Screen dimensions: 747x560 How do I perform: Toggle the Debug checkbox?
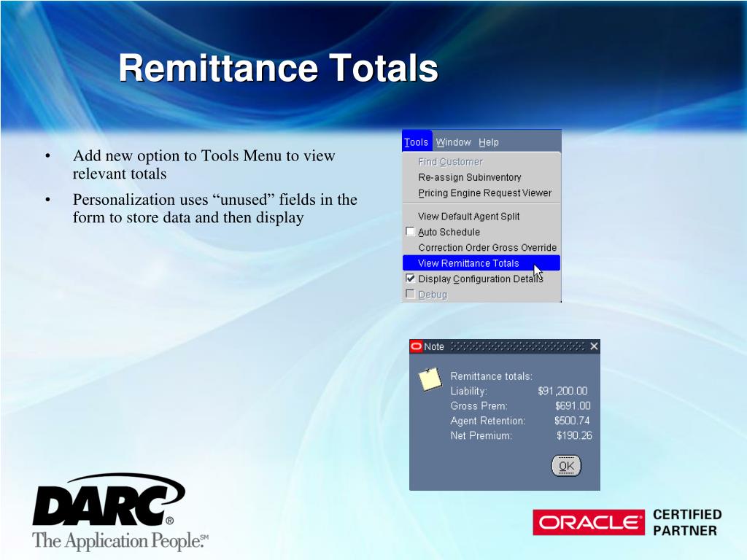coord(410,294)
